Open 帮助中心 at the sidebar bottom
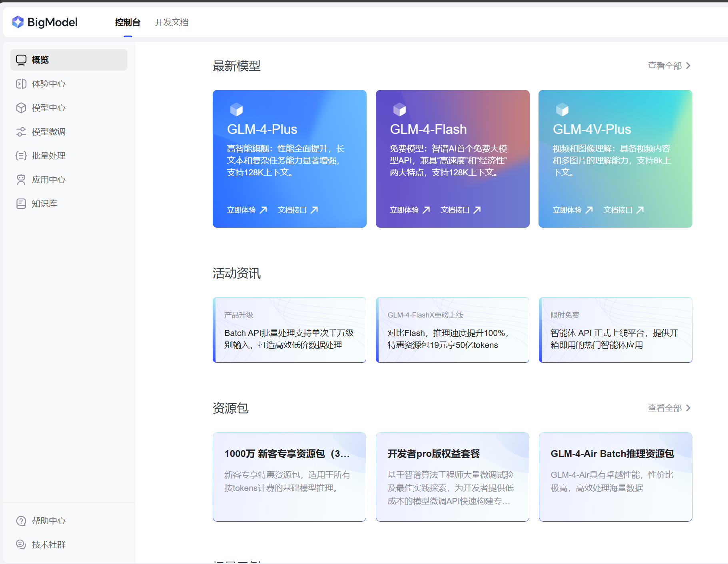 pos(69,521)
